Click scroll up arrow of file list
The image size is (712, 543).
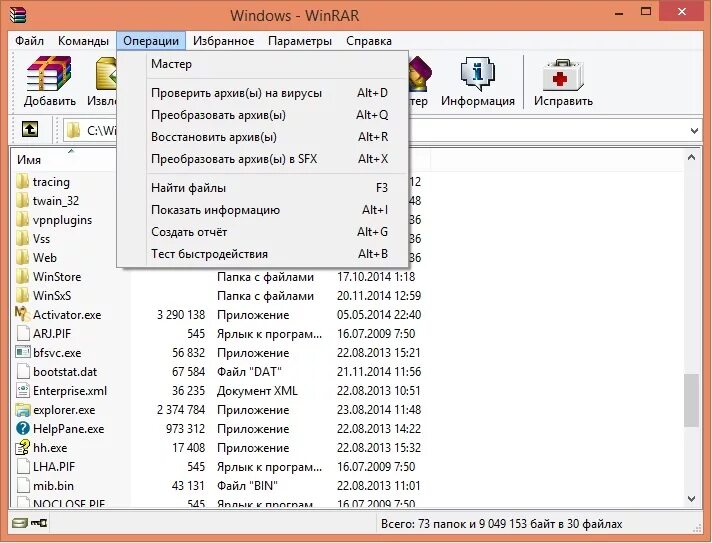click(692, 158)
